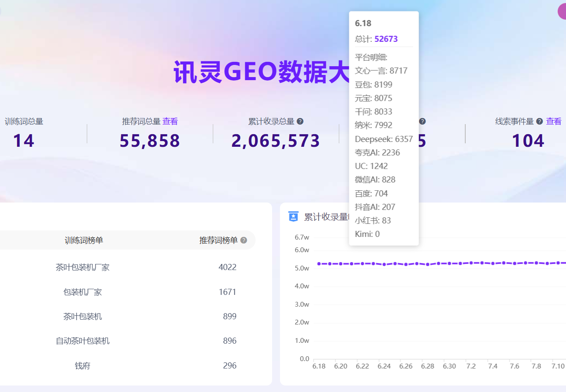
Task: Click the 55,858 推荐词总量 figure
Action: click(150, 141)
